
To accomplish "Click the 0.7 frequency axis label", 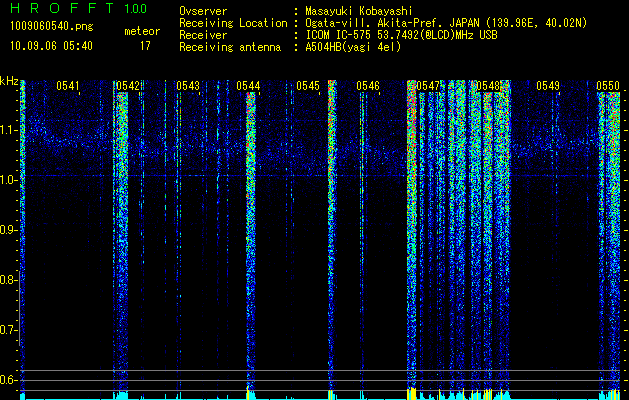I will 9,330.
